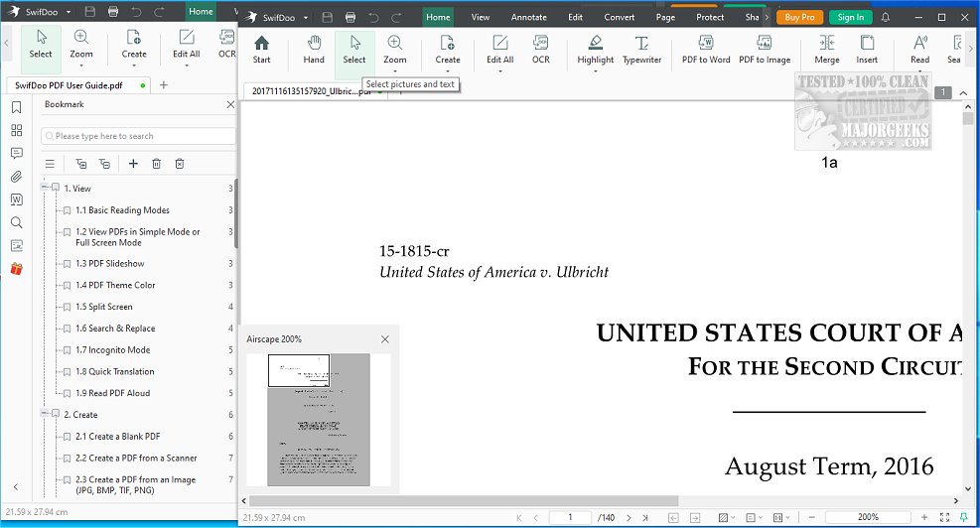Switch to Annotate tab
Viewport: 980px width, 528px height.
pos(529,17)
